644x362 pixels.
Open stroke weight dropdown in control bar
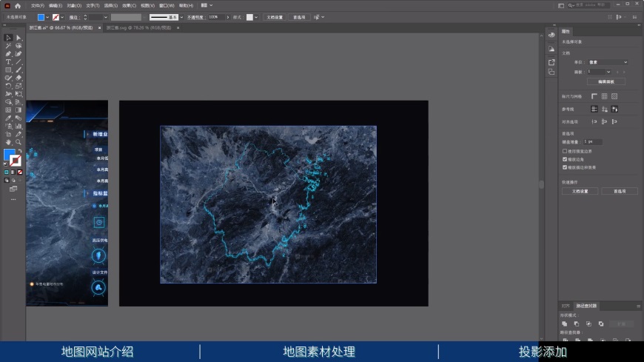[x=106, y=17]
